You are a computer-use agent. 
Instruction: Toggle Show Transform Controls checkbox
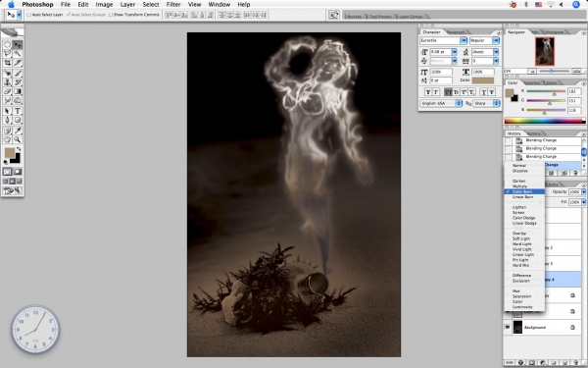click(110, 15)
